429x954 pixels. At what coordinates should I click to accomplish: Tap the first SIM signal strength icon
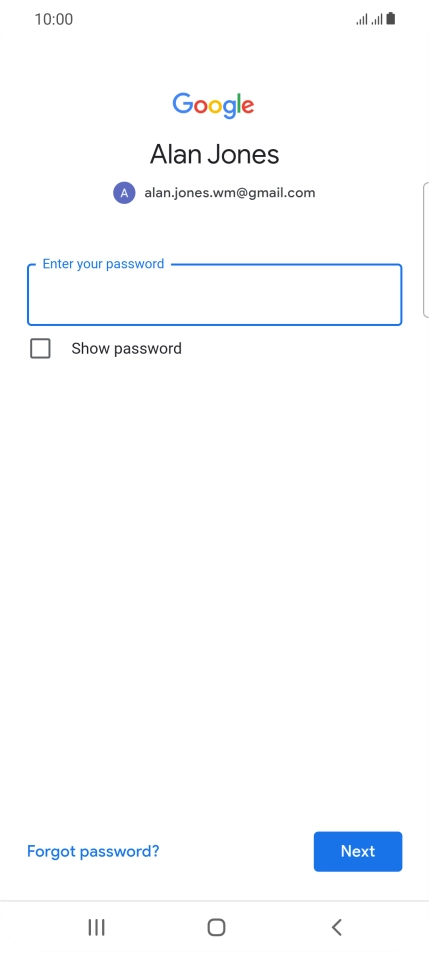coord(362,20)
